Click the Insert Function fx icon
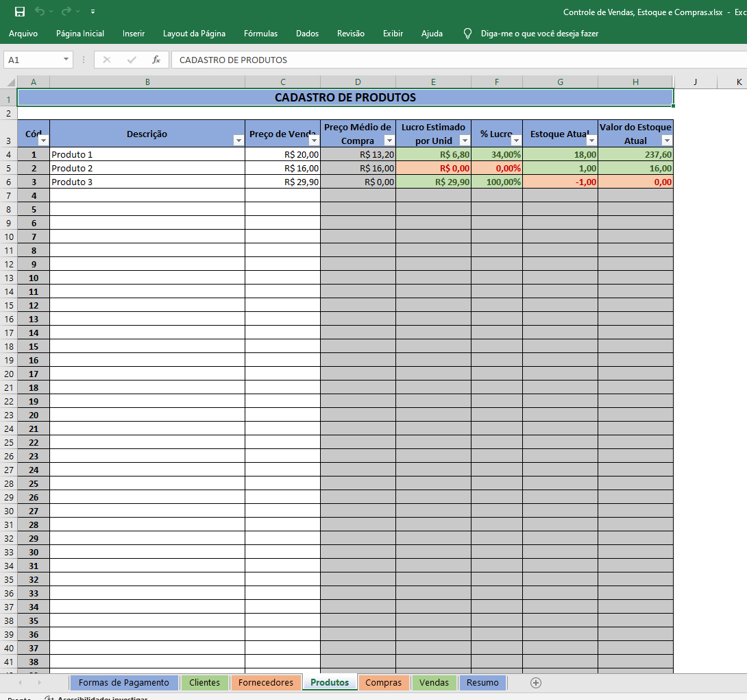Viewport: 747px width, 700px height. 156,60
